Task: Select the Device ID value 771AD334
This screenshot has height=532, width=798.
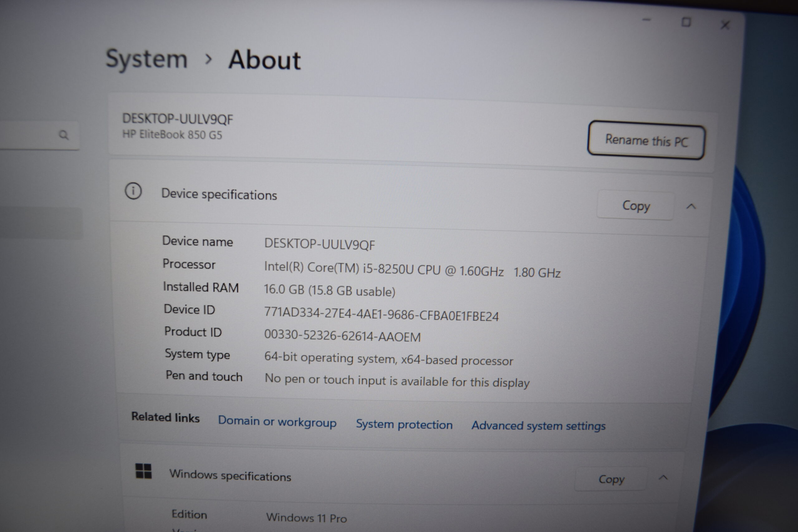Action: coord(381,314)
